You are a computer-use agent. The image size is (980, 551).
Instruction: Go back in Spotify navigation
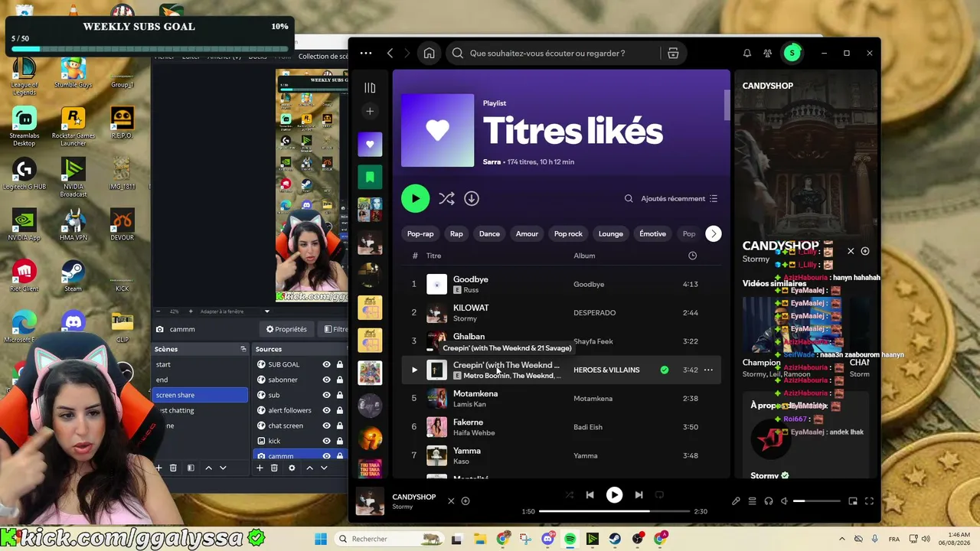tap(390, 54)
